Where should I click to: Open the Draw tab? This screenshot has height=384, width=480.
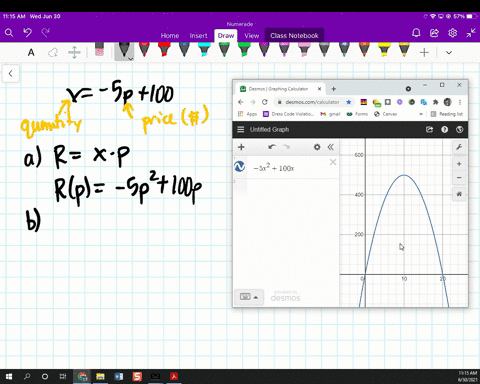[226, 36]
